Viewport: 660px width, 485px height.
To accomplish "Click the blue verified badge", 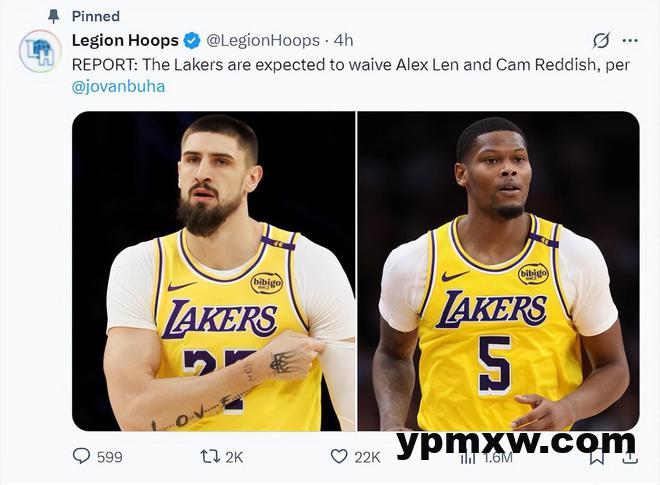I will [x=192, y=41].
